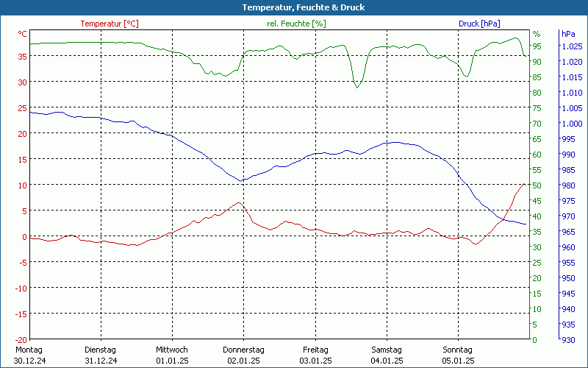Click the red temperature value '-15'

(21, 314)
